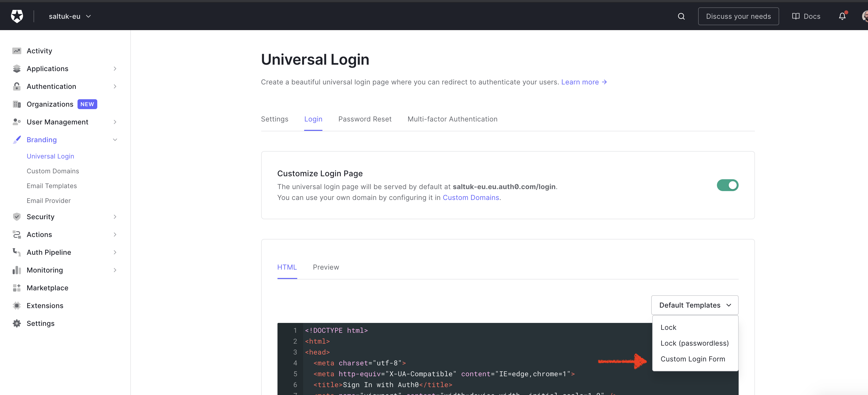Screen dimensions: 868x395
Task: Switch to the Settings tab
Action: tap(275, 119)
